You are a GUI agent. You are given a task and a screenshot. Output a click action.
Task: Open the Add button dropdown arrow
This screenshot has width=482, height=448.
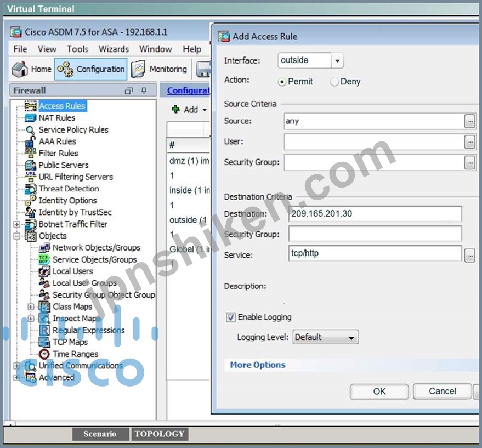205,110
